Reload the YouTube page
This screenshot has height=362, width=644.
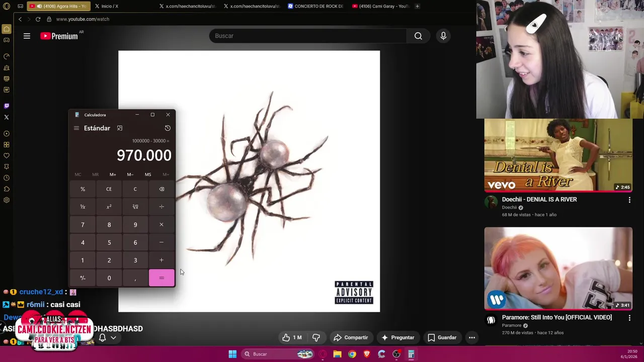[38, 19]
